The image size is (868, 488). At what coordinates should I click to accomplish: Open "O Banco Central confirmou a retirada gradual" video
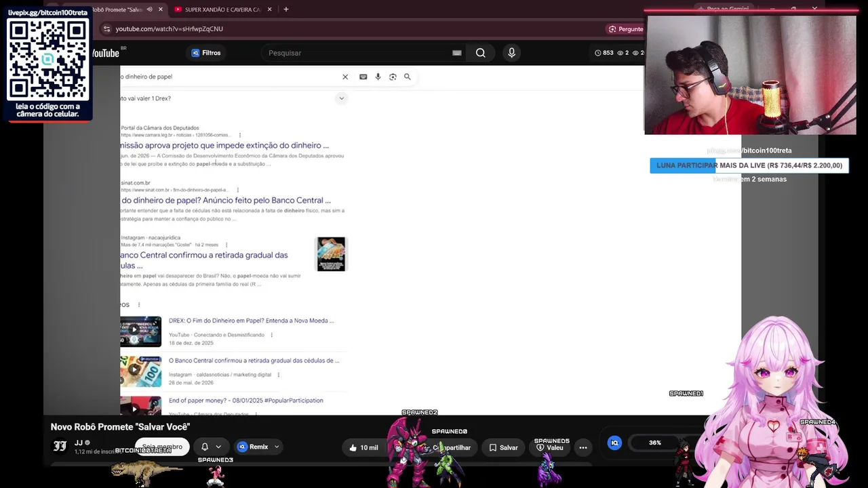[x=254, y=361]
